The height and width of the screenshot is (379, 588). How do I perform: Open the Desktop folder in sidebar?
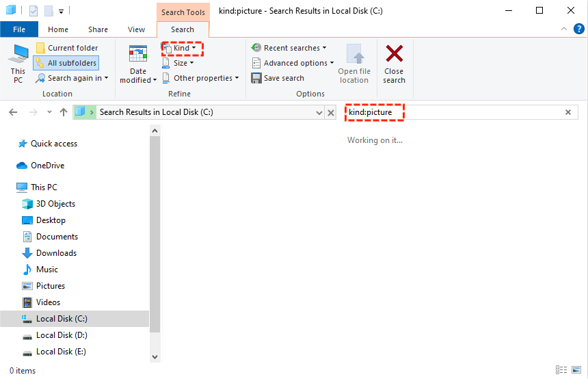point(44,220)
